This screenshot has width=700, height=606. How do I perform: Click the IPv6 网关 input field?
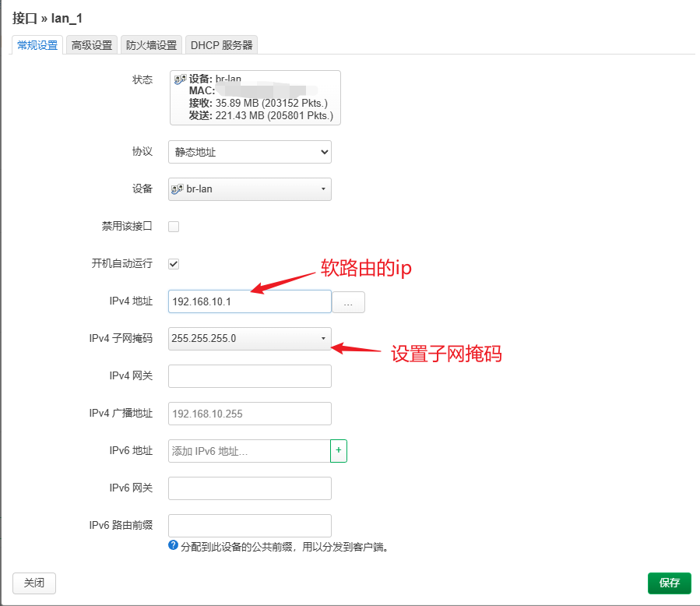249,488
